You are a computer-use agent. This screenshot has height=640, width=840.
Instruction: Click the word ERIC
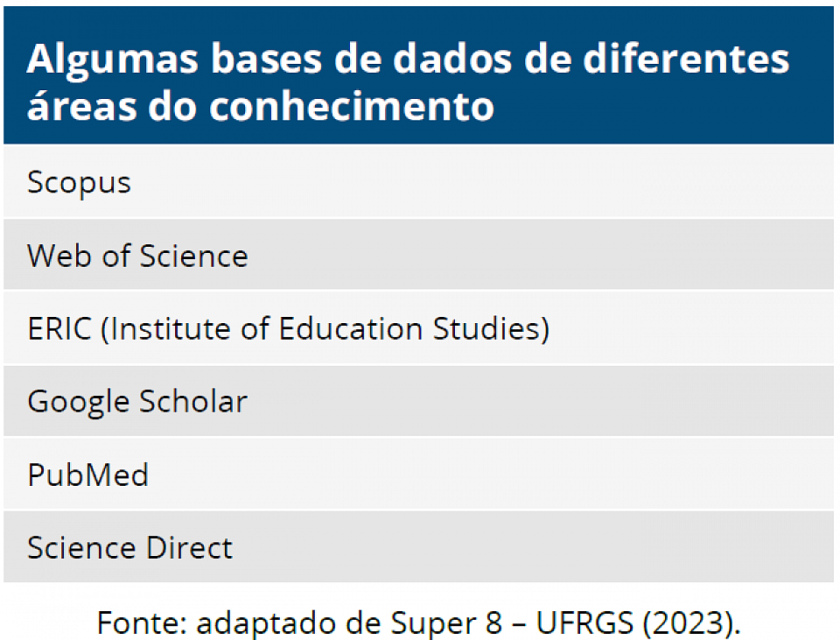pyautogui.click(x=59, y=328)
